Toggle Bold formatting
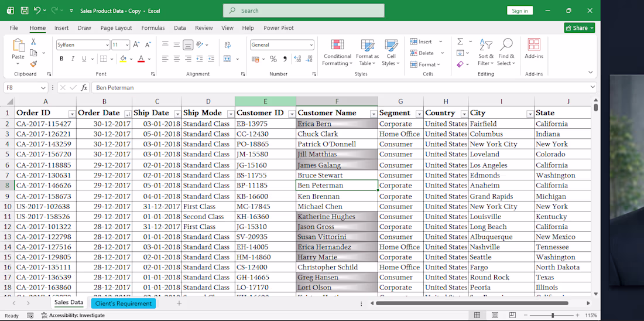644x321 pixels. pos(61,59)
